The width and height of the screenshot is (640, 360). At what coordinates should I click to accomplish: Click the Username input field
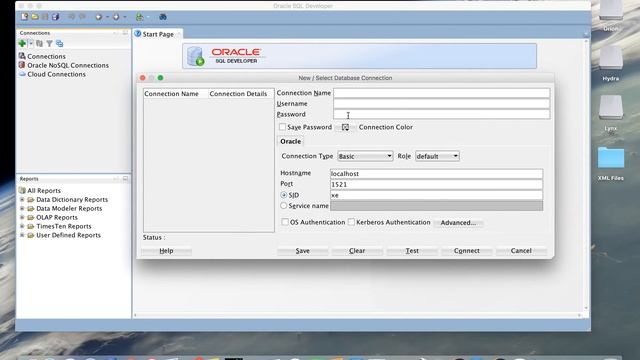tap(442, 104)
